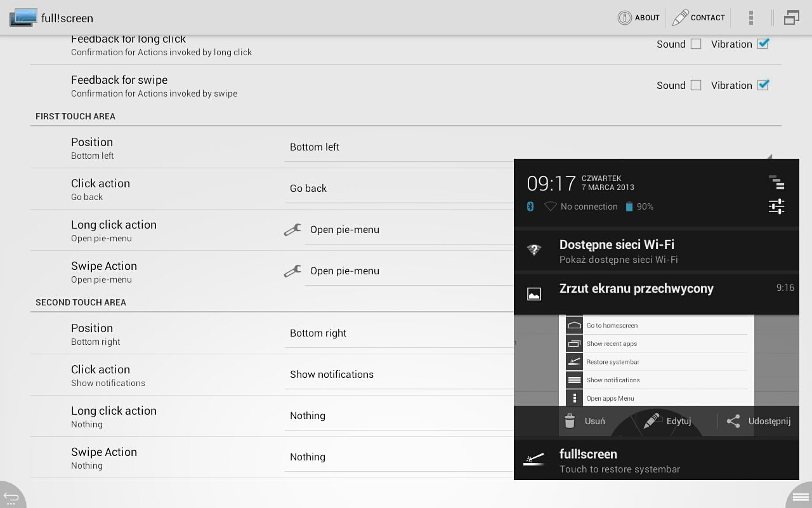The width and height of the screenshot is (812, 508).
Task: Edit screenshot with Edytuj
Action: pyautogui.click(x=667, y=421)
